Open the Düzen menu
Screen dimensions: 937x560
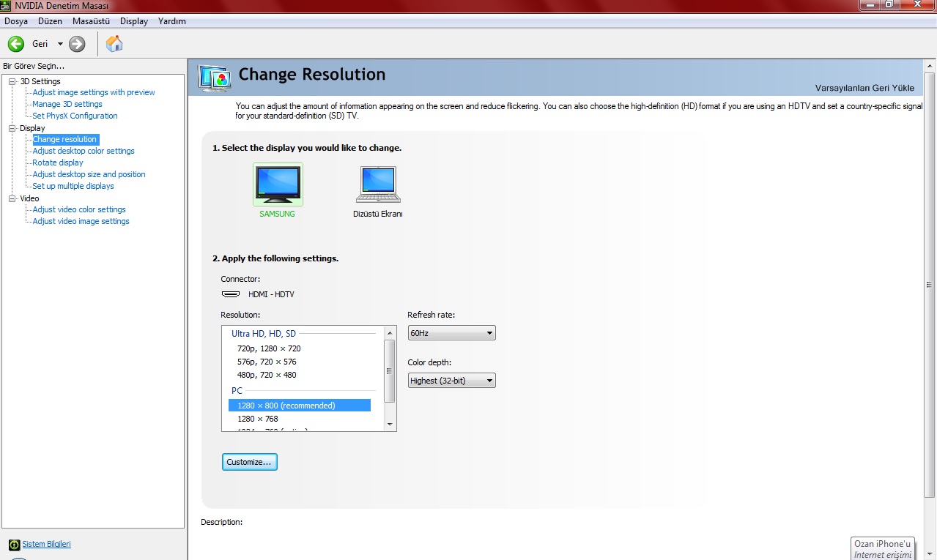(51, 21)
